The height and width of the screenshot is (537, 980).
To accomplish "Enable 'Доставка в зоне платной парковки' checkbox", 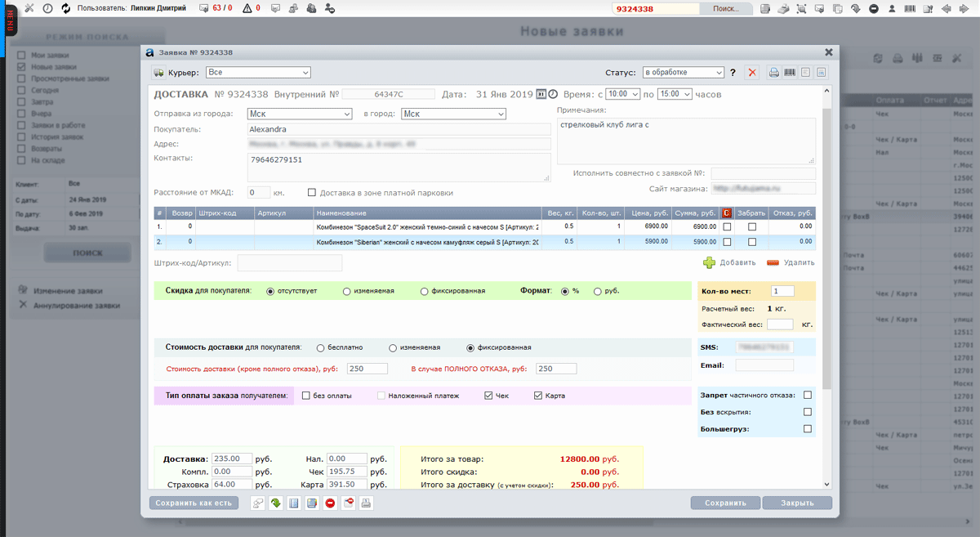I will click(312, 193).
